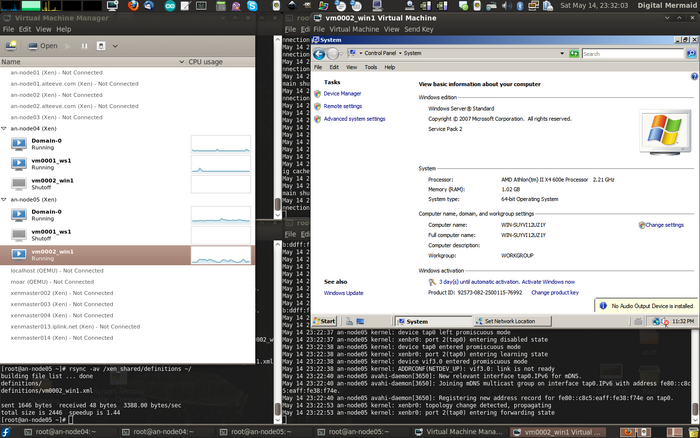700x438 pixels.
Task: Click the Open button in VM Manager toolbar
Action: [43, 46]
